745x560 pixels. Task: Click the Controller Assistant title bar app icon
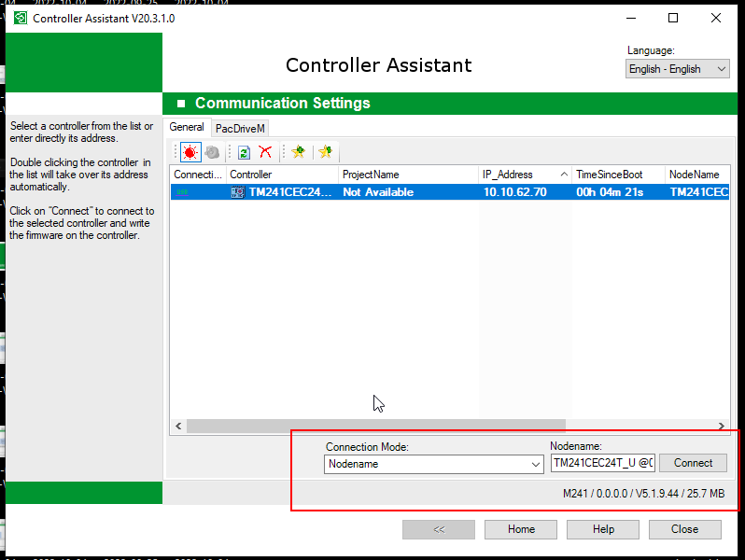(20, 18)
